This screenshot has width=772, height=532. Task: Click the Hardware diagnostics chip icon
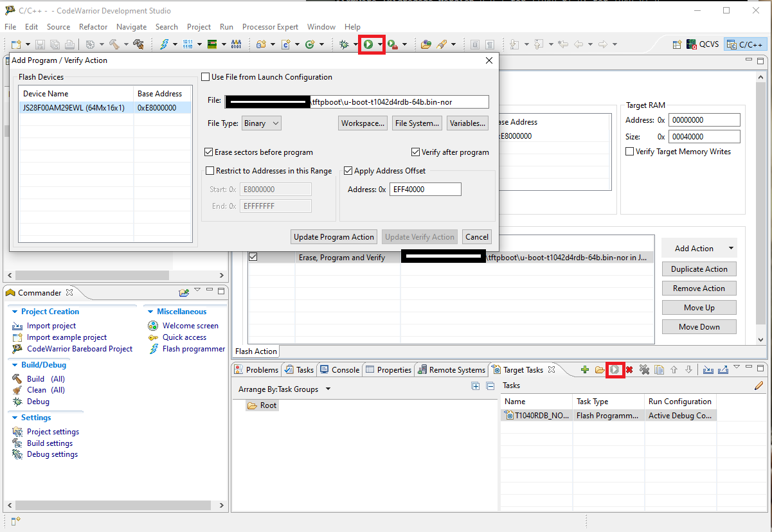coord(211,44)
